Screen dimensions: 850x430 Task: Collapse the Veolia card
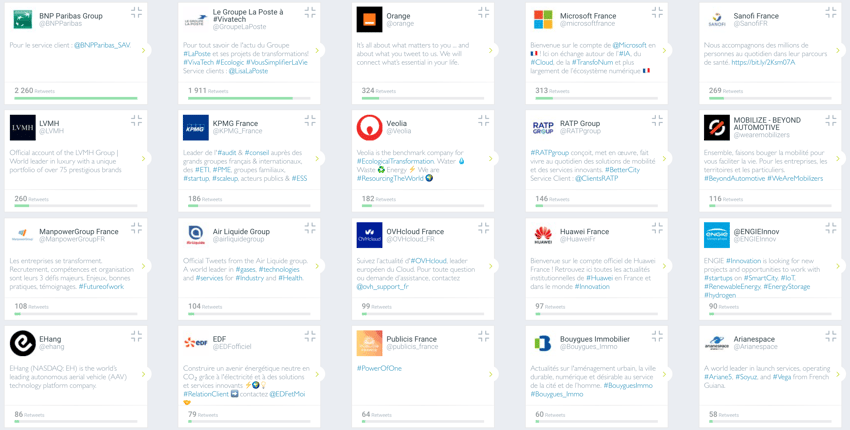click(x=483, y=120)
